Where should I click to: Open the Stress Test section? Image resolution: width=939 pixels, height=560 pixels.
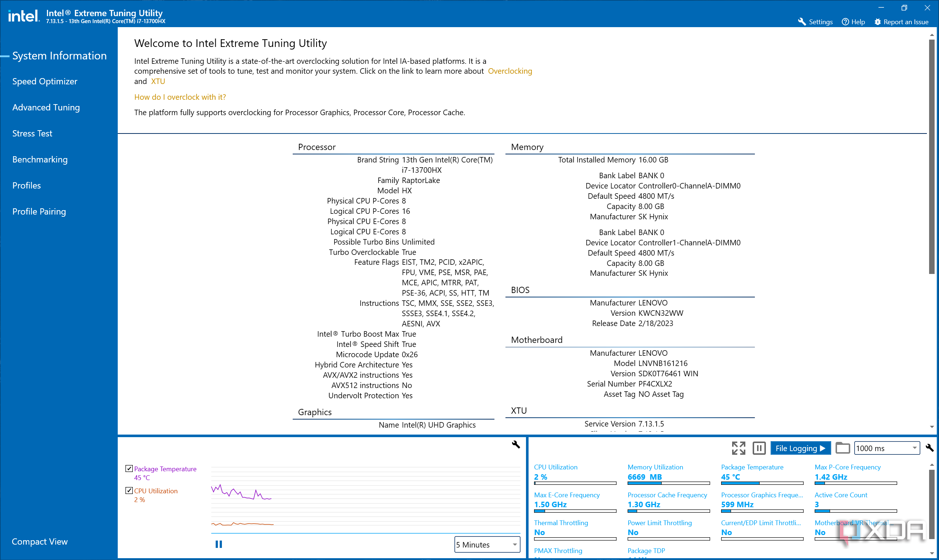[32, 133]
